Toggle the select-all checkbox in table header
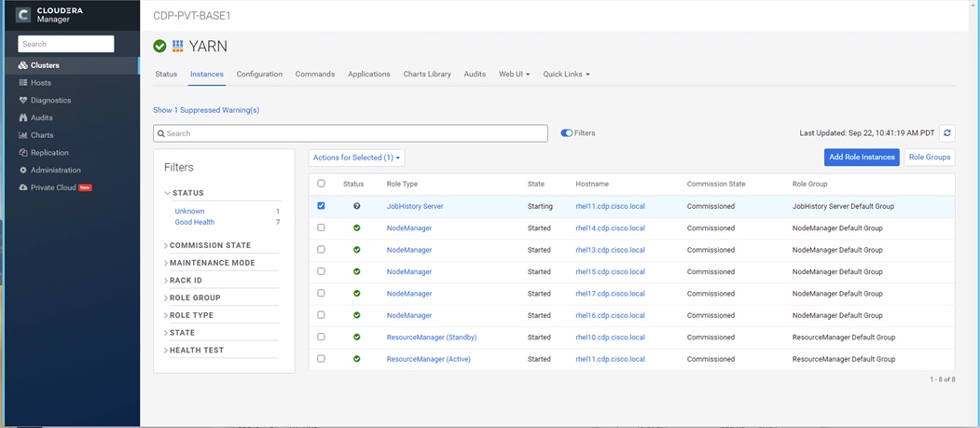Screen dimensions: 980x428 point(322,184)
